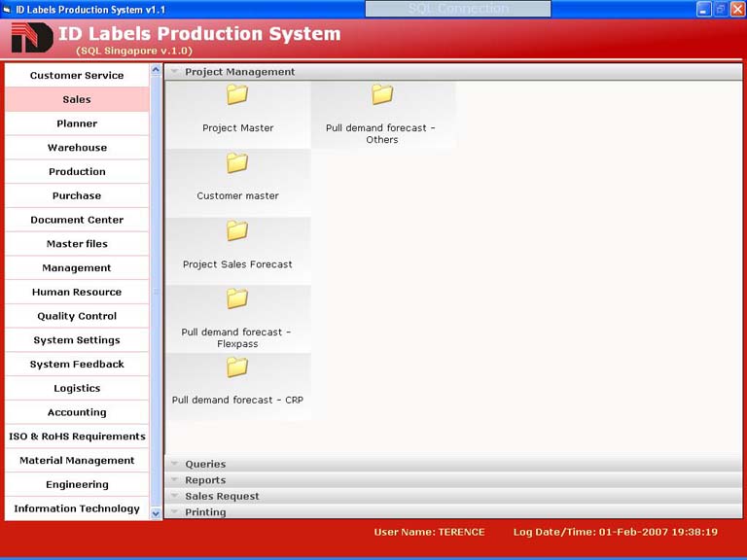Expand the Sales Request section

222,496
